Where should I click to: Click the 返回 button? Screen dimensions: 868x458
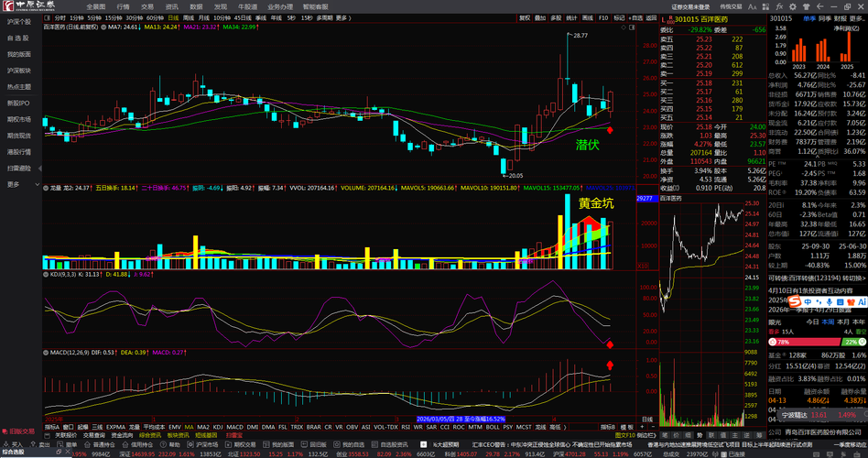[652, 17]
